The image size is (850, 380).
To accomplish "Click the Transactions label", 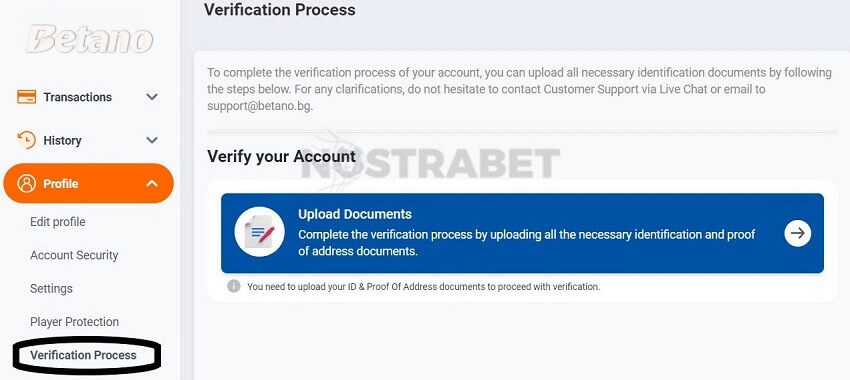I will pos(78,97).
